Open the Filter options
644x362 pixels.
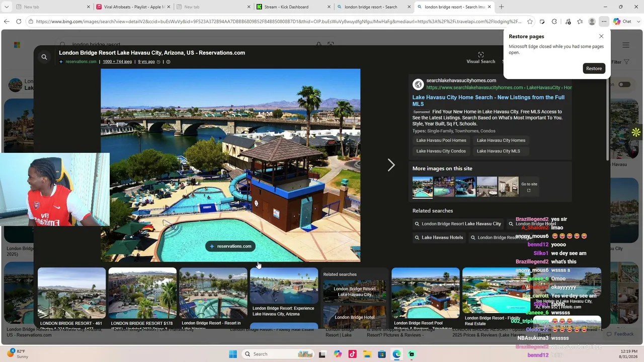click(x=620, y=62)
